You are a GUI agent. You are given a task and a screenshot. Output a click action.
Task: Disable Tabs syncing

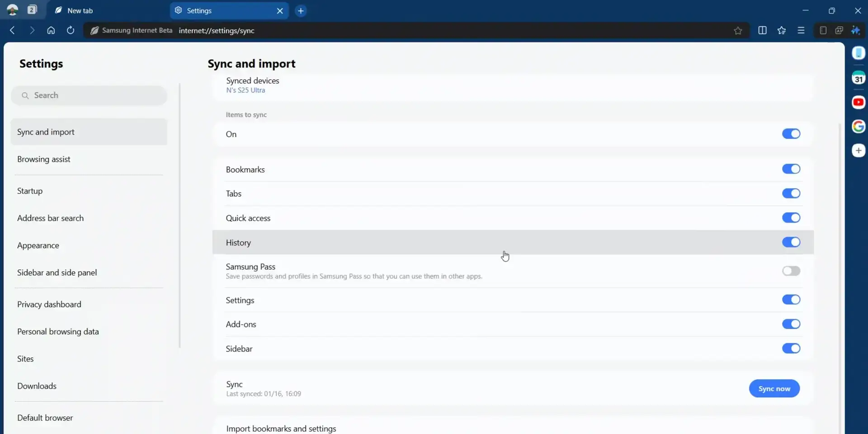[x=791, y=193]
